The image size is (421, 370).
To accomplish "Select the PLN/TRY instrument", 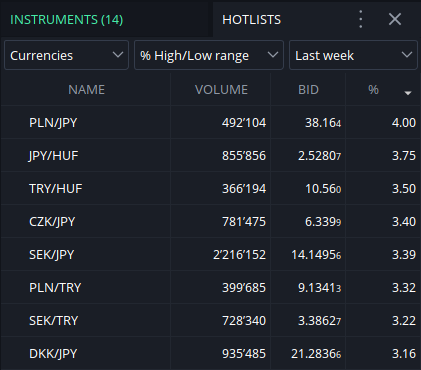I will pyautogui.click(x=55, y=288).
